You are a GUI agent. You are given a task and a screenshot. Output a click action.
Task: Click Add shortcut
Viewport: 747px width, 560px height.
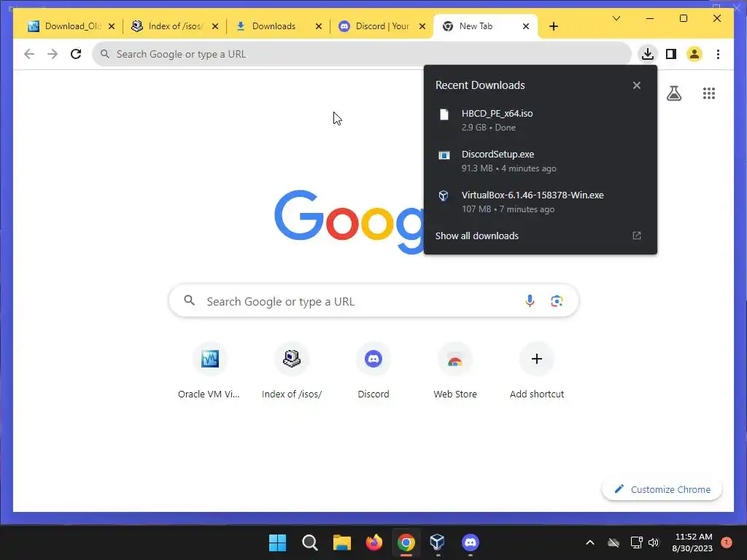pyautogui.click(x=537, y=371)
